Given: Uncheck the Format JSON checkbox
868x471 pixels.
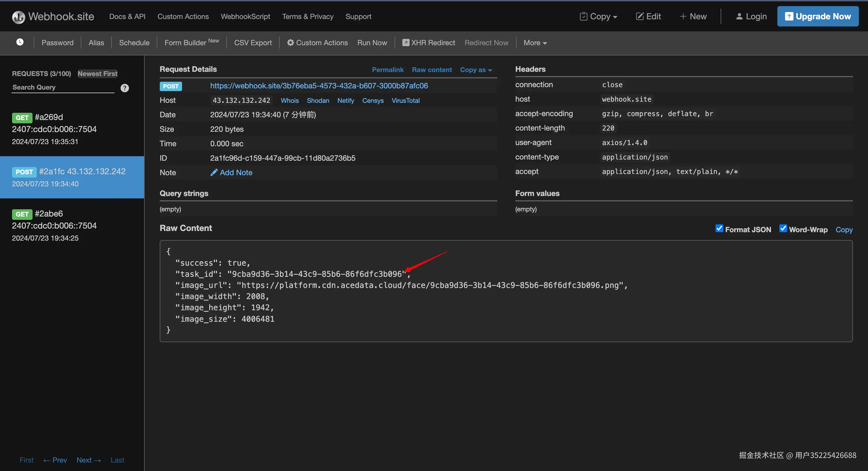Looking at the screenshot, I should click(x=719, y=229).
